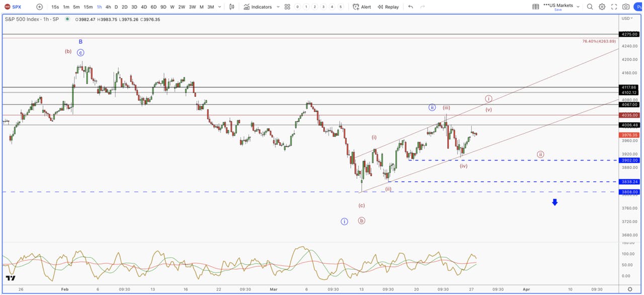Open the indicator templates grid icon
This screenshot has height=295, width=644.
tap(287, 7)
